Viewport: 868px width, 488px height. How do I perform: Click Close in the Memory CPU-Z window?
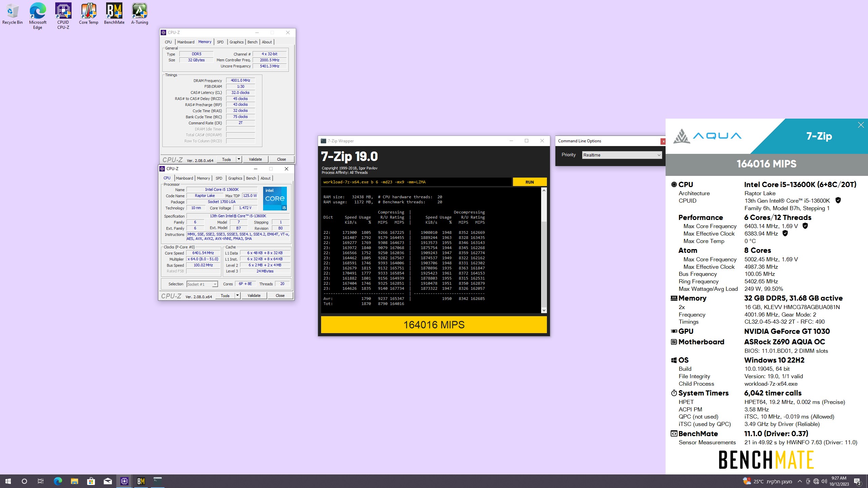pyautogui.click(x=281, y=159)
